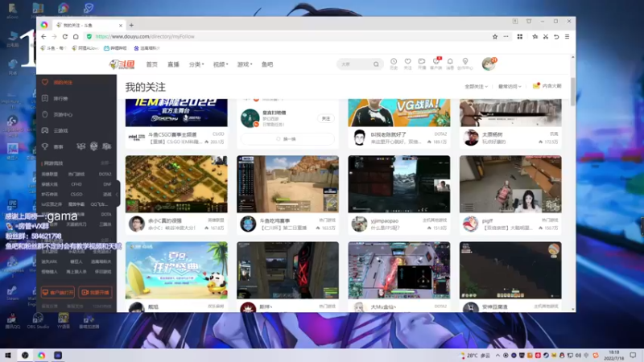Open the Windows Start menu
The image size is (644, 362).
point(8,355)
